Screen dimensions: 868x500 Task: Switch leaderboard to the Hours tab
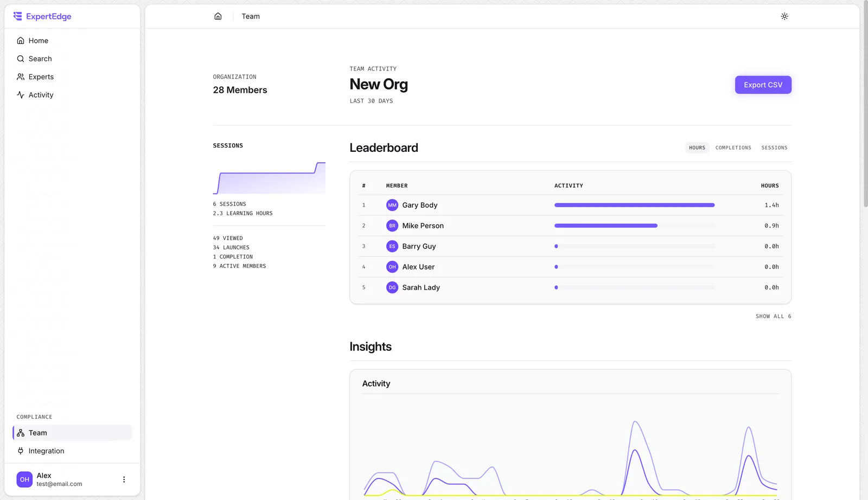[697, 148]
